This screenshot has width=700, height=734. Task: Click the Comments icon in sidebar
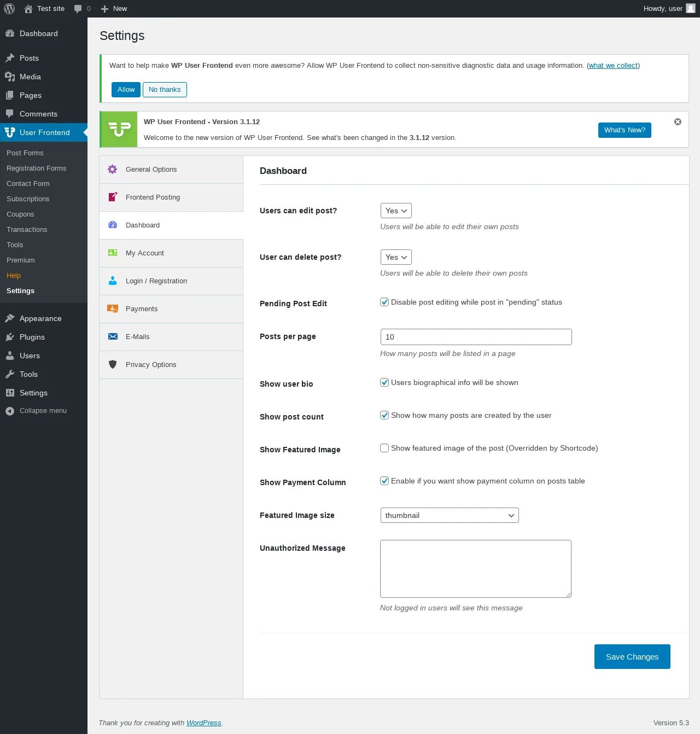click(x=10, y=114)
